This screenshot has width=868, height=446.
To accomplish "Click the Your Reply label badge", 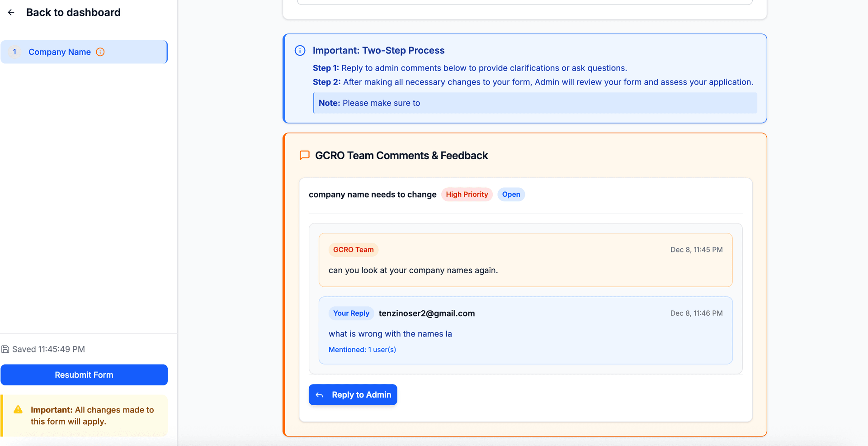I will pos(351,313).
